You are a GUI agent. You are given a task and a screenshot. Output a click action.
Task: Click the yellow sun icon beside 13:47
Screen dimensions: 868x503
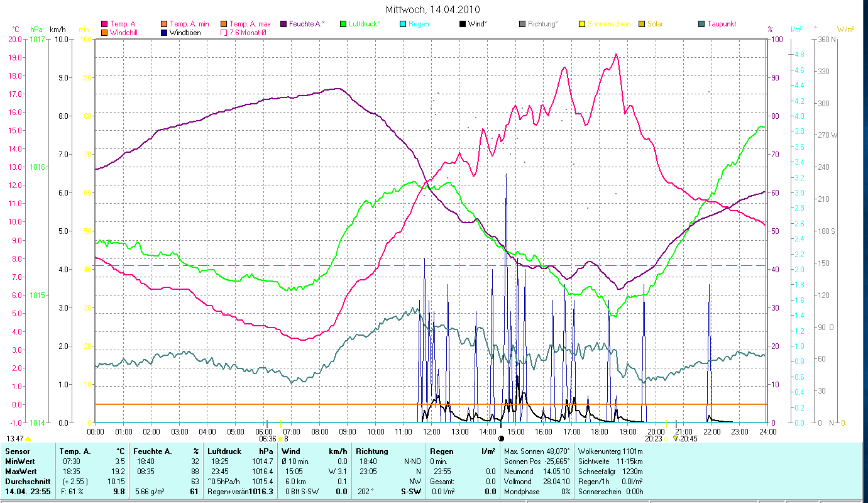click(28, 439)
